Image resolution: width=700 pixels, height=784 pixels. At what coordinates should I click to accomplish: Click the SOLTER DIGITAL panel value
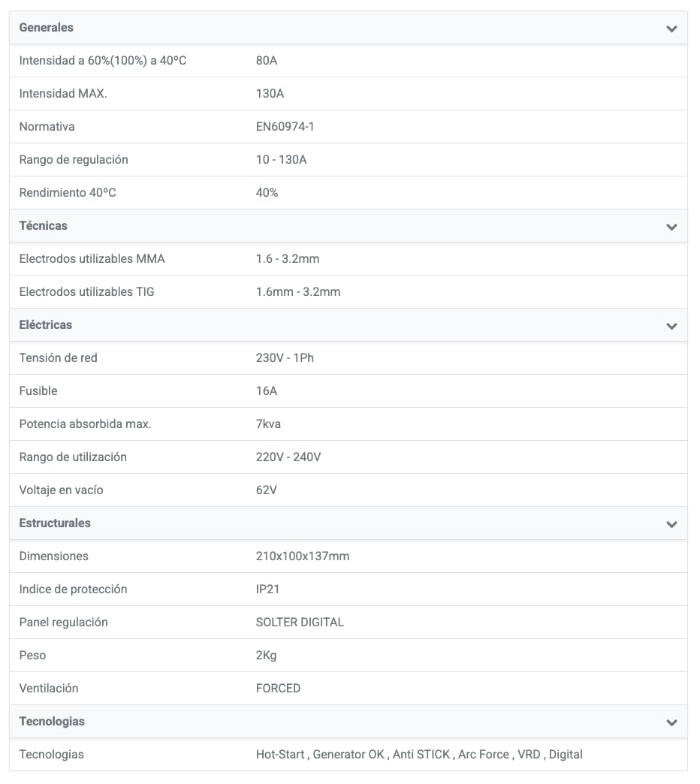[x=300, y=623]
